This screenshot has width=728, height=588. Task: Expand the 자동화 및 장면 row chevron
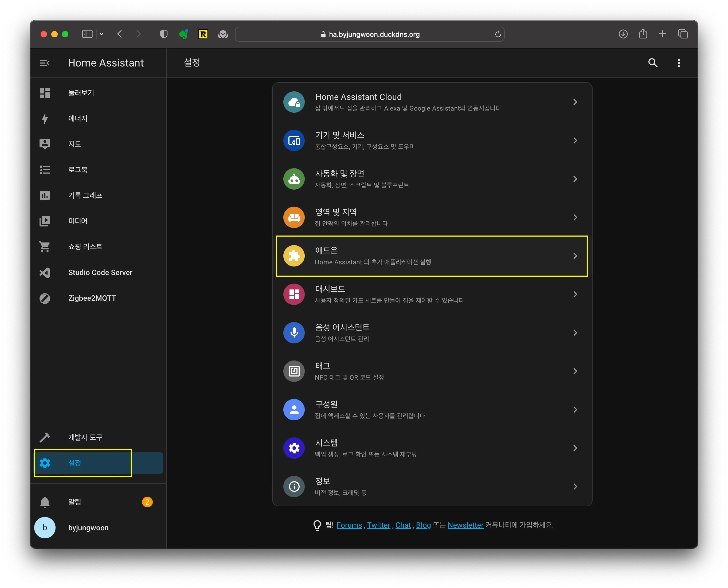click(x=575, y=179)
